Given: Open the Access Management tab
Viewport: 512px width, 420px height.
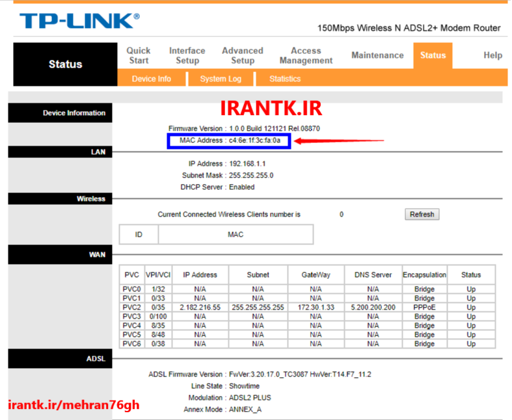Looking at the screenshot, I should pos(306,55).
